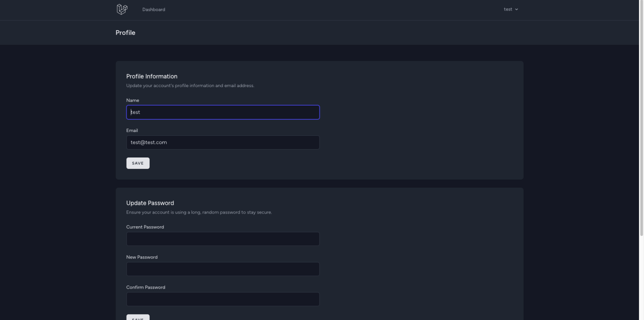Click into the New Password field
This screenshot has height=320, width=644.
click(223, 269)
